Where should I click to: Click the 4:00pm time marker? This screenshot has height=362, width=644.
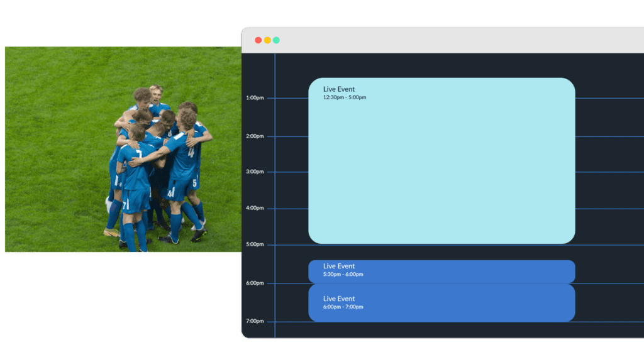point(255,208)
